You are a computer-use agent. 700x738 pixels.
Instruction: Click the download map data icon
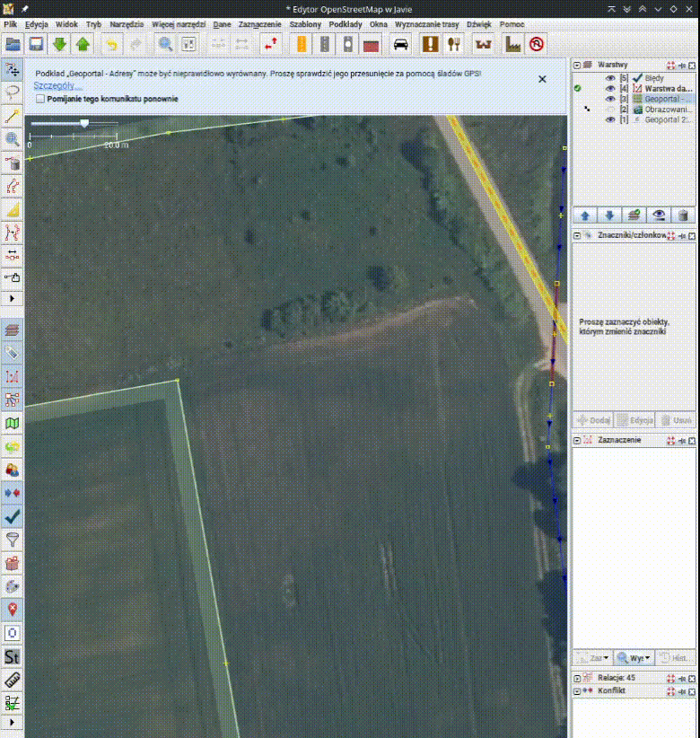tap(59, 44)
